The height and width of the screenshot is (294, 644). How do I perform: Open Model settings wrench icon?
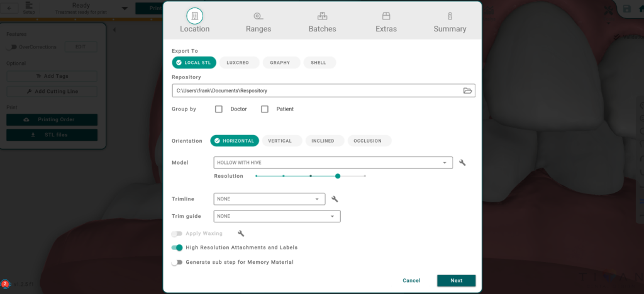(462, 163)
